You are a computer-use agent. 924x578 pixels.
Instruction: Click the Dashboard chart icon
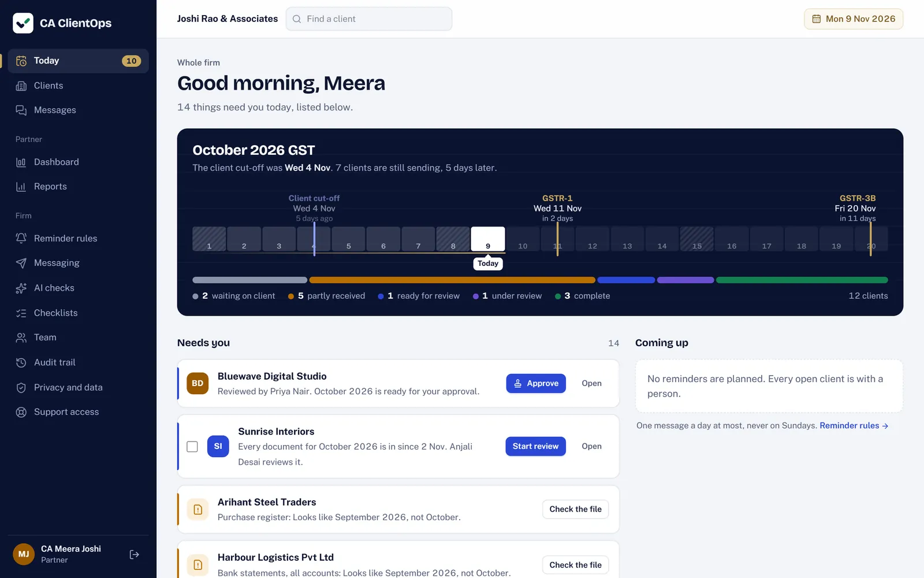coord(21,162)
